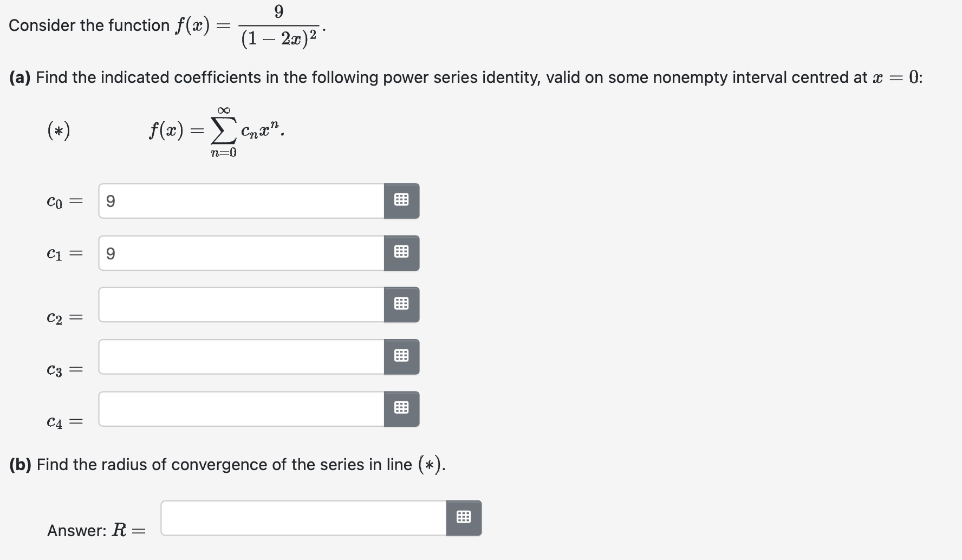Open the equation editor beside c4 field

pyautogui.click(x=401, y=409)
